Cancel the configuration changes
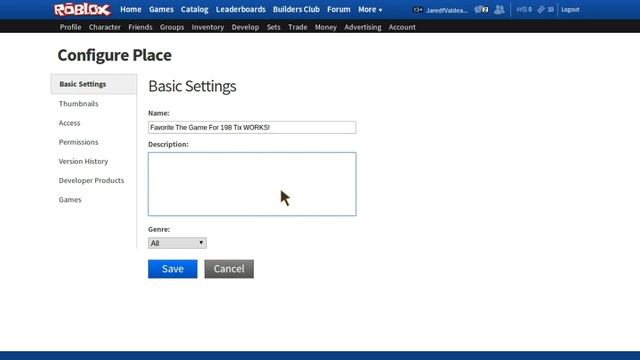640x360 pixels. pyautogui.click(x=229, y=269)
